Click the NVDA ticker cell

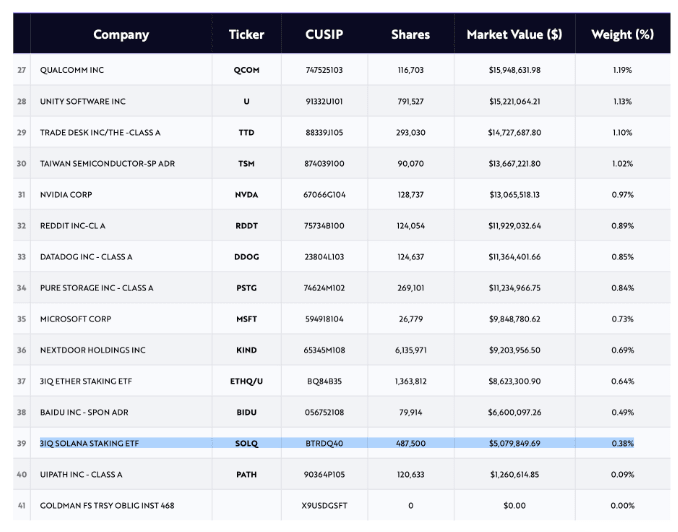[x=246, y=195]
